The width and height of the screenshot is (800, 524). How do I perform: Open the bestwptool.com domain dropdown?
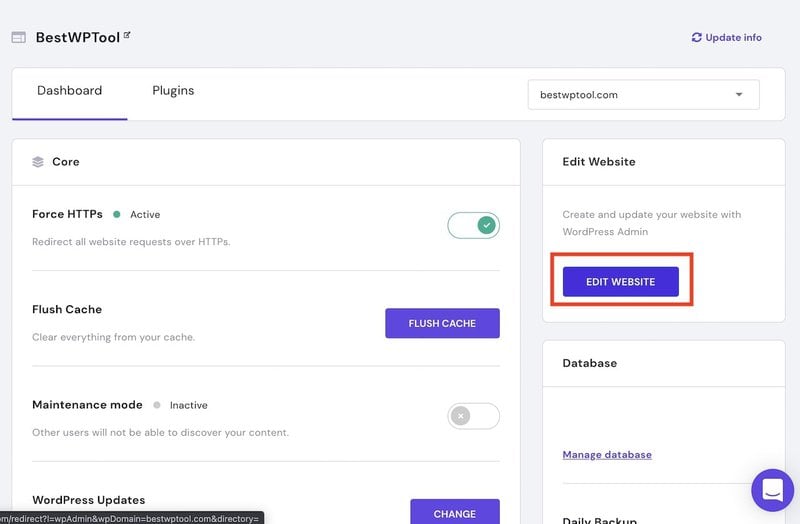pos(643,94)
